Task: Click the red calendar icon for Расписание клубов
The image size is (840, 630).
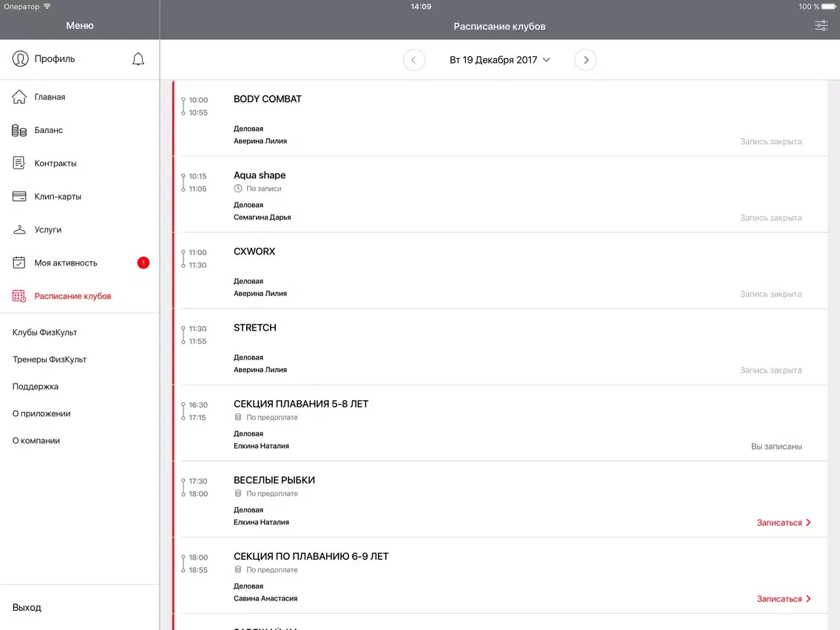Action: [19, 297]
